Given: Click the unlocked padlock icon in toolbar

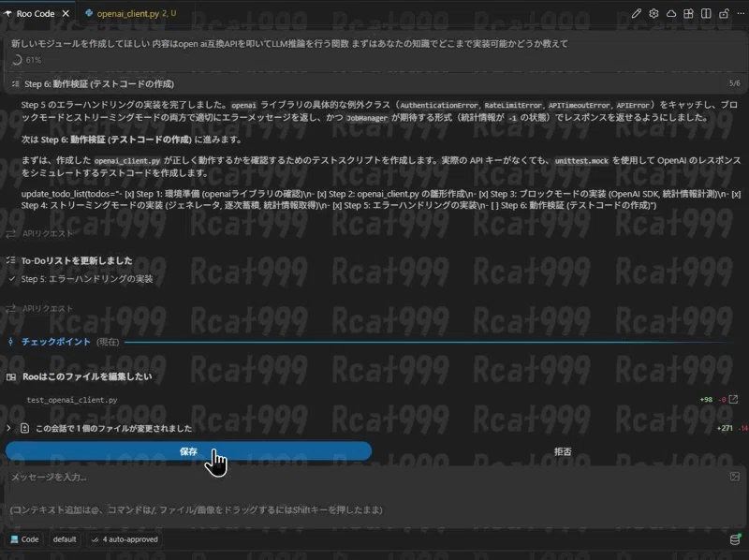Looking at the screenshot, I should (724, 13).
